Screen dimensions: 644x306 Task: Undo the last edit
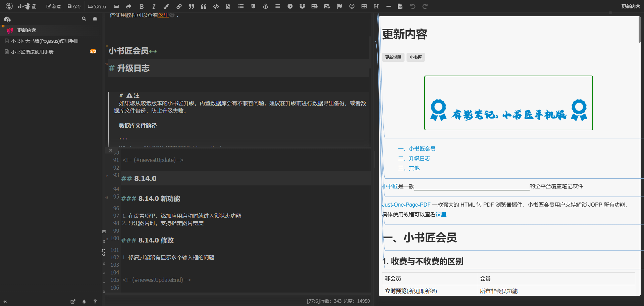(x=413, y=6)
